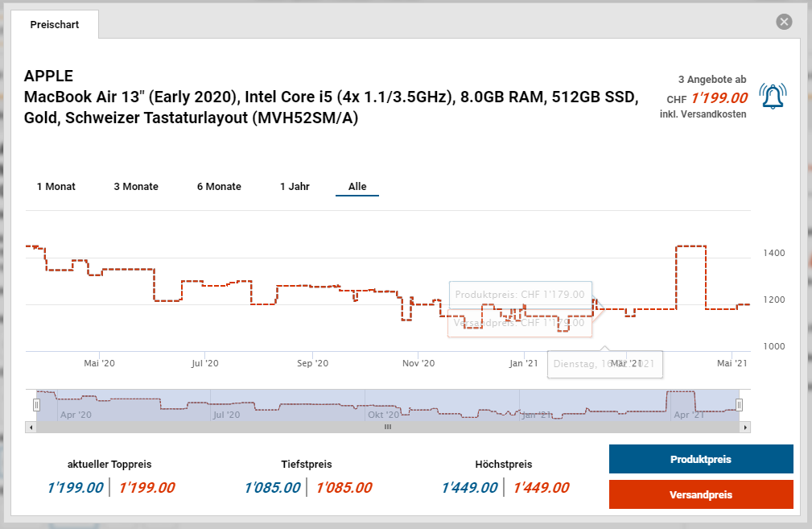Click the scrollbar left arrow under the navigator

click(x=31, y=428)
